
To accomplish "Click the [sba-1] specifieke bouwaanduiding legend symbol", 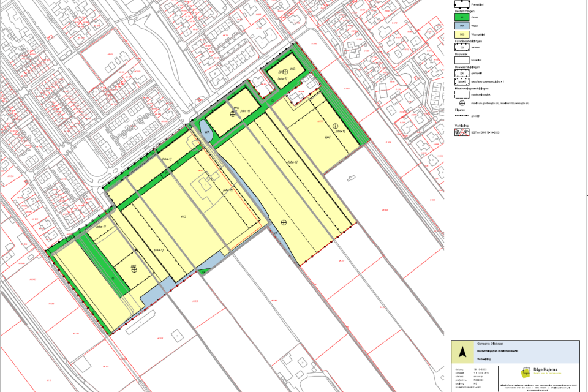I will [x=462, y=81].
